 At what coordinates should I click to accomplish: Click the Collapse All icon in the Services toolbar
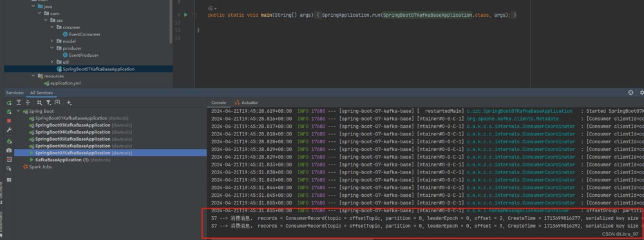point(28,103)
